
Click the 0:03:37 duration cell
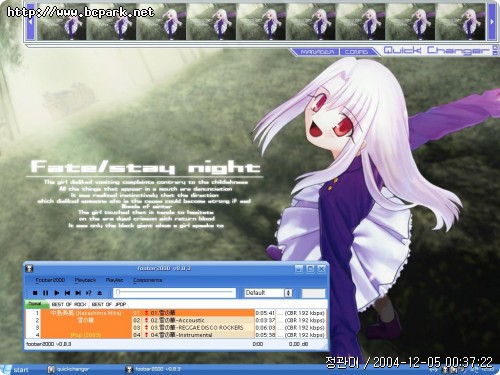click(265, 320)
